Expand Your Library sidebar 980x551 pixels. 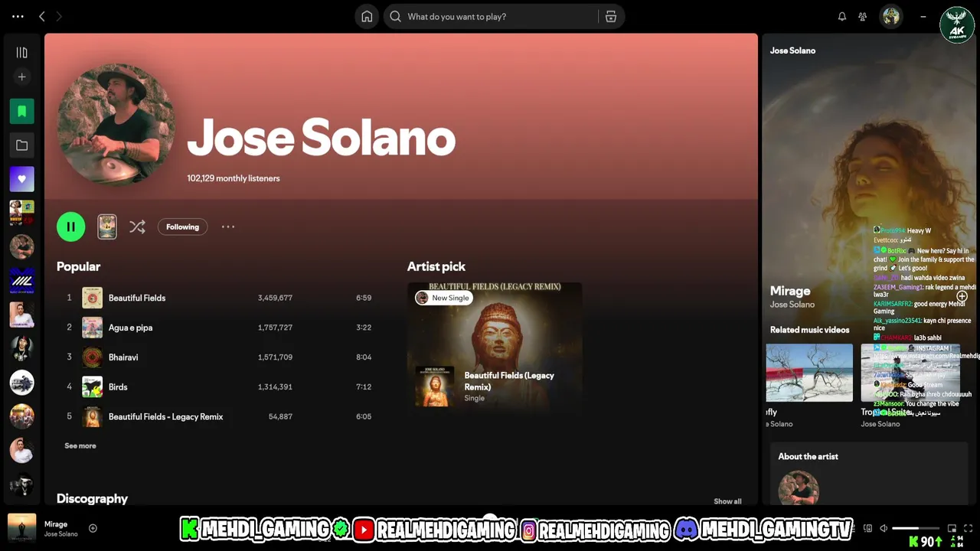(x=21, y=53)
